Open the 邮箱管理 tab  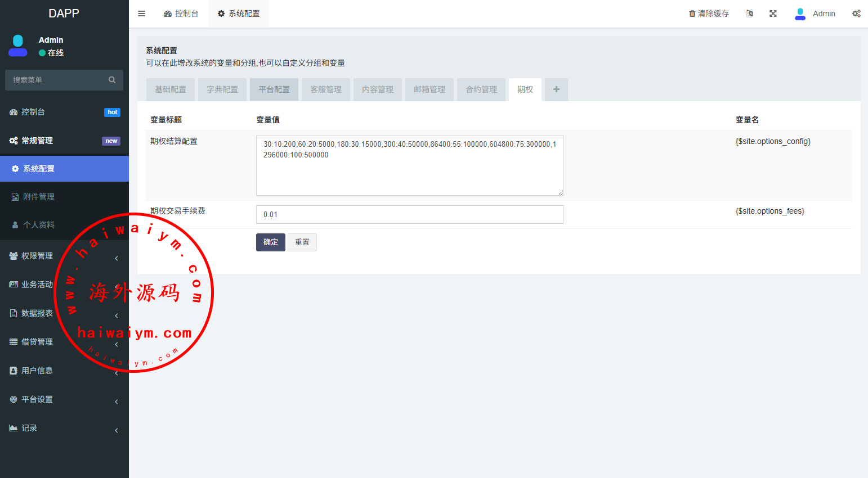tap(429, 89)
